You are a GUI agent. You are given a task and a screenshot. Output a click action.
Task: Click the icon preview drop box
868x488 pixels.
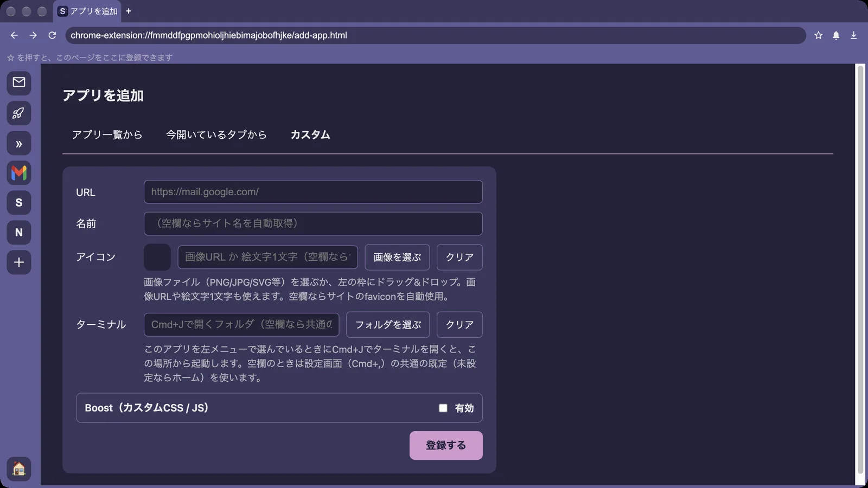(x=157, y=257)
